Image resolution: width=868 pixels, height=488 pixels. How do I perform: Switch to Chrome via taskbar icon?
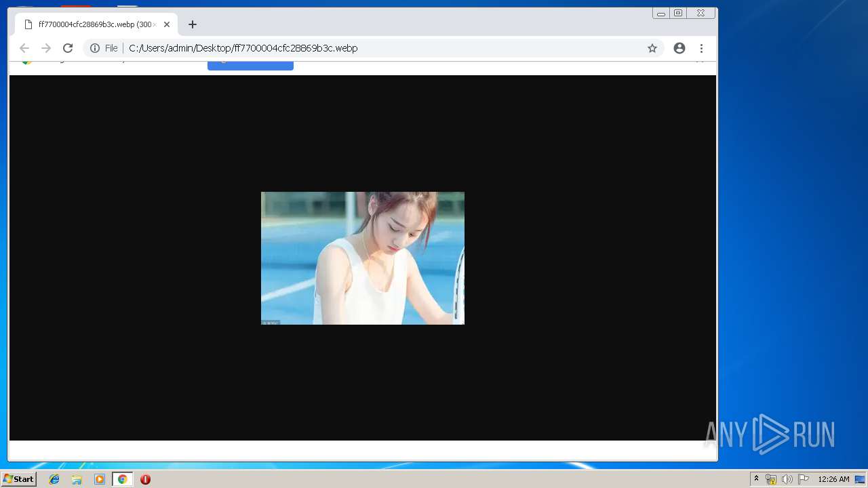(x=122, y=479)
